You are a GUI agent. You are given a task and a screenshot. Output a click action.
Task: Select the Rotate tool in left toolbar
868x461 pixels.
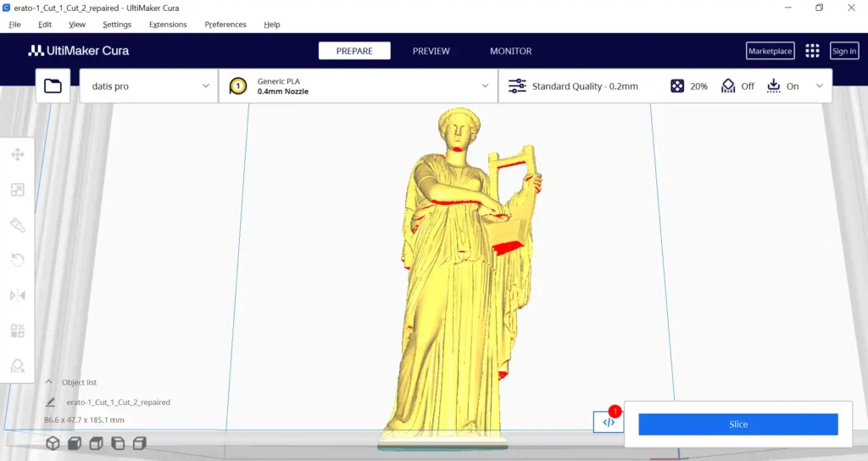18,260
